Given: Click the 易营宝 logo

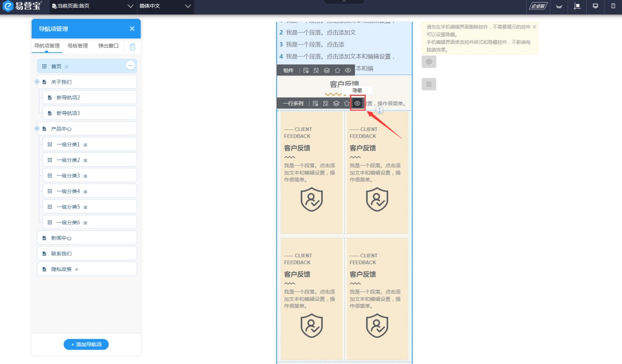Looking at the screenshot, I should [x=22, y=6].
